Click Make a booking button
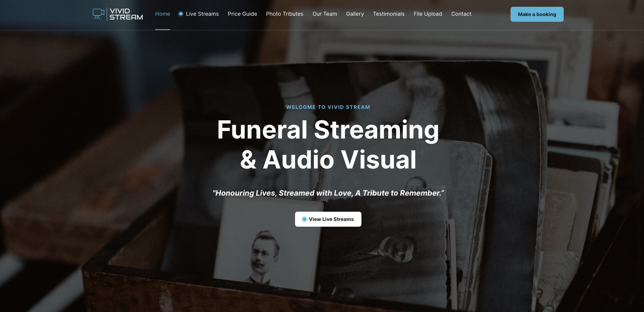Viewport: 644px width, 312px height. click(537, 14)
